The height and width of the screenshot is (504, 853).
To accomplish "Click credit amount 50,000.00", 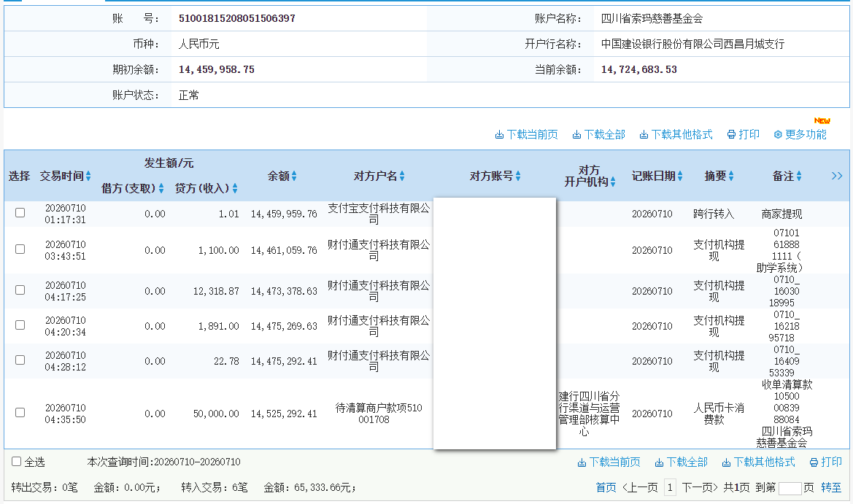I will pos(216,414).
